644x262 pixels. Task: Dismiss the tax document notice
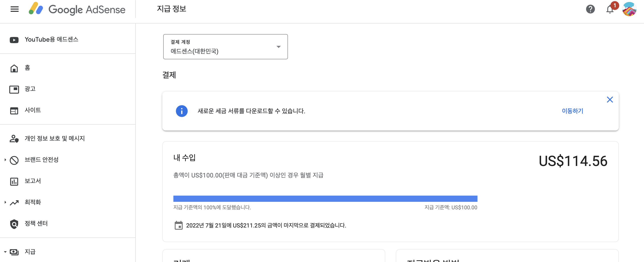point(609,100)
